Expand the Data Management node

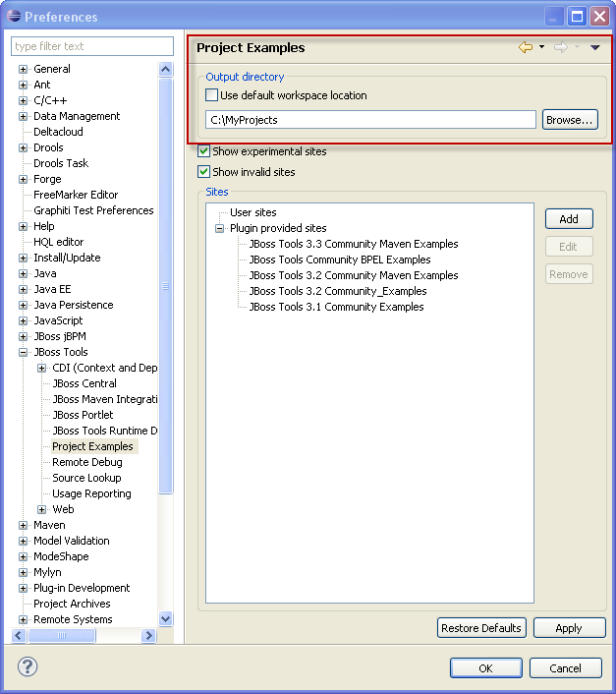point(23,116)
